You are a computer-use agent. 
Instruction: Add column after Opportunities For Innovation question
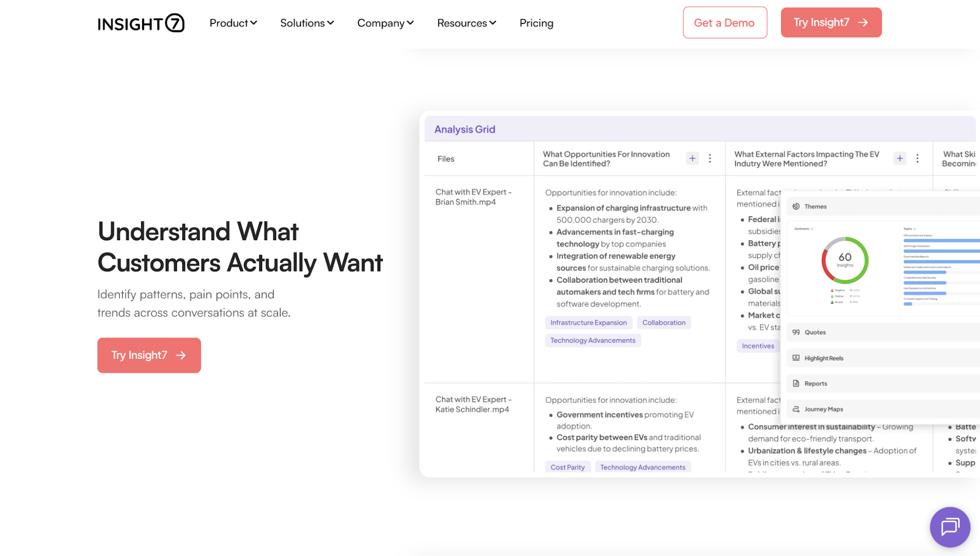pyautogui.click(x=692, y=158)
